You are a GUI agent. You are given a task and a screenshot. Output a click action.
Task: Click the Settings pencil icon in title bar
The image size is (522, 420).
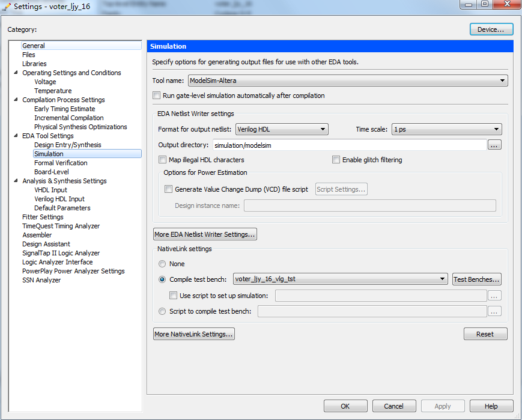(x=7, y=7)
